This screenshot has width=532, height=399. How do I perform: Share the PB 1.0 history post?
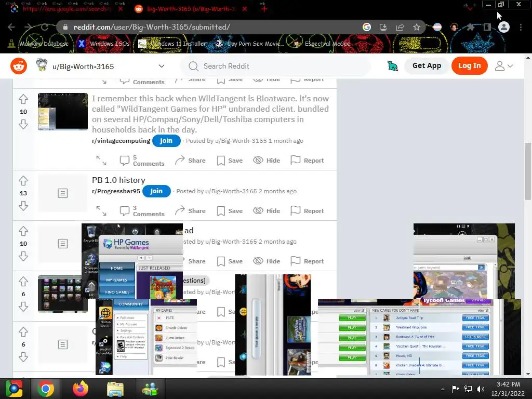pyautogui.click(x=190, y=211)
